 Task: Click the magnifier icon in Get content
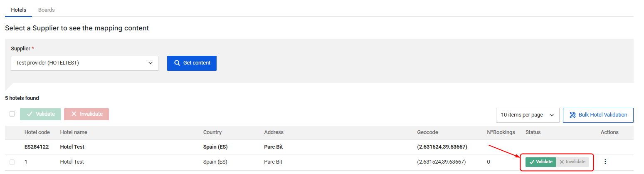point(177,63)
